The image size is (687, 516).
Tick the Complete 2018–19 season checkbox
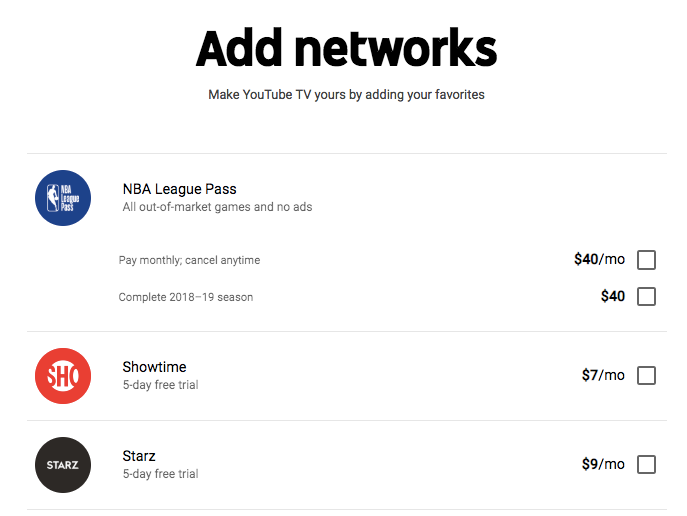tap(646, 297)
